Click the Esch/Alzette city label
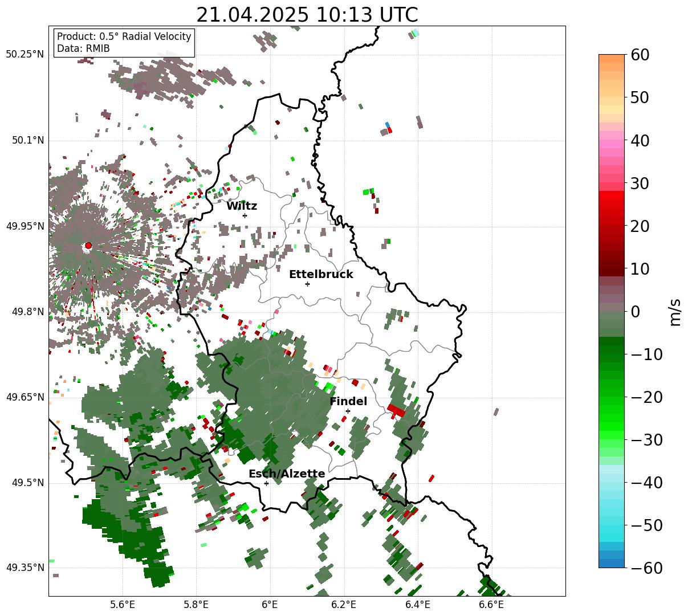Screen dimensions: 688x616 pos(287,474)
